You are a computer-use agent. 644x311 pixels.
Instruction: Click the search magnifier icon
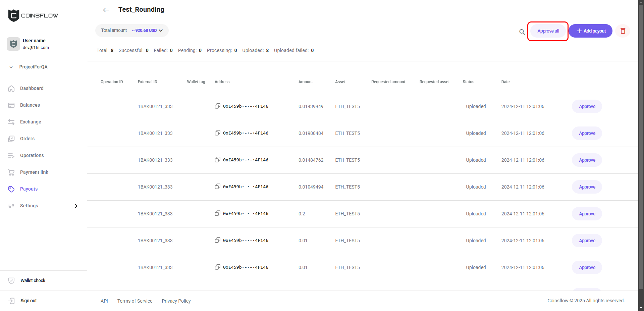tap(522, 32)
